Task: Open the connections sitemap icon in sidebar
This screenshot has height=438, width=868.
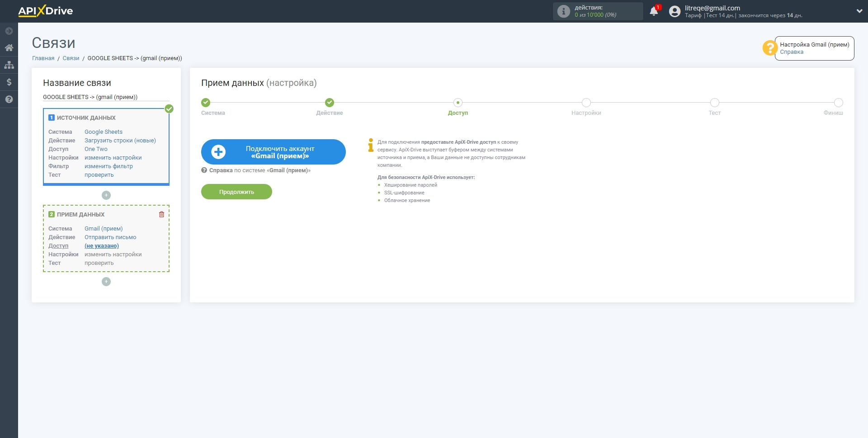Action: point(9,65)
